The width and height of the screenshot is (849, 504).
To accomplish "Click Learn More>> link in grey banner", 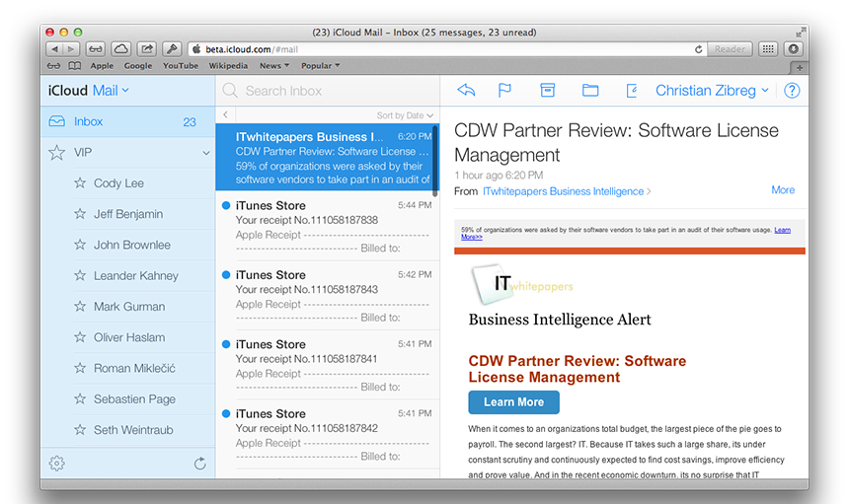I will pyautogui.click(x=783, y=230).
